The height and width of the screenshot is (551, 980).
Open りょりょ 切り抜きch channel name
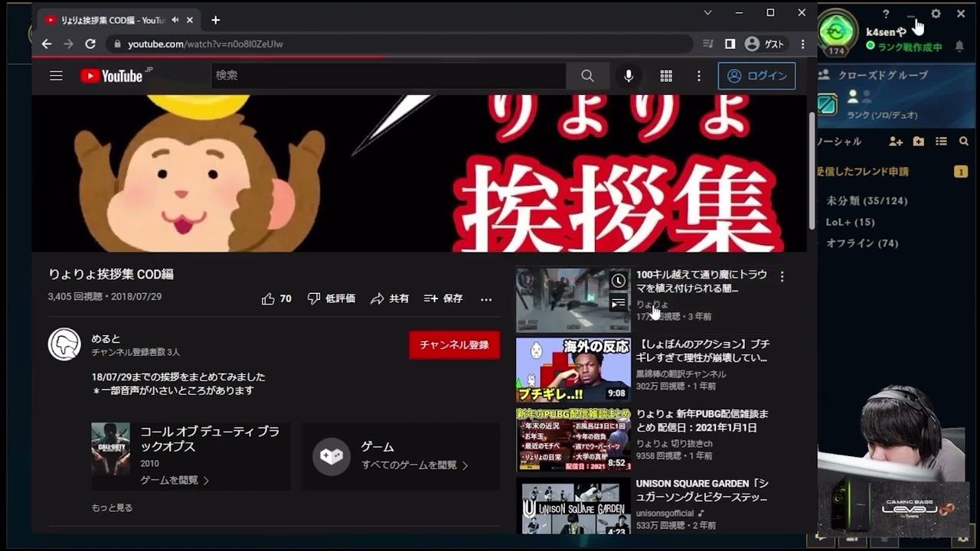(x=674, y=444)
